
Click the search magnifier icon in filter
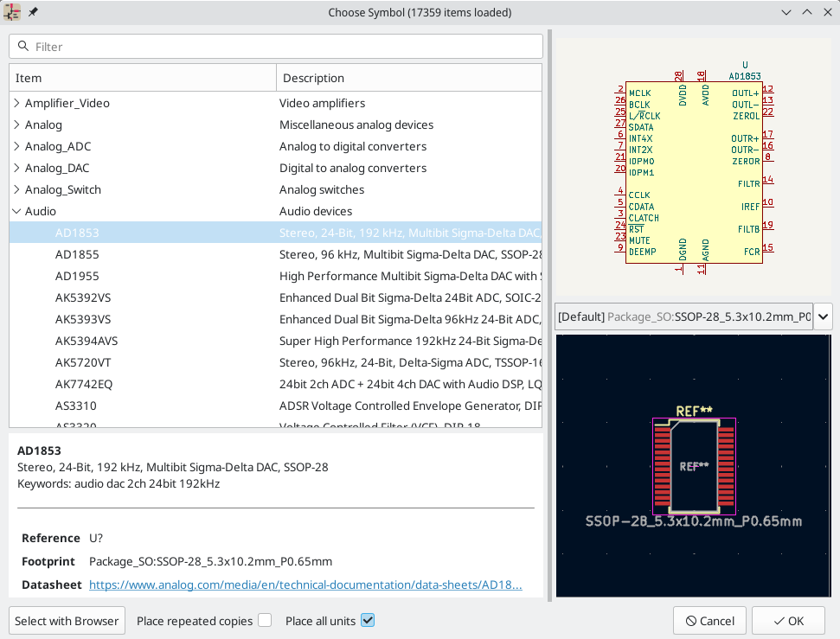(23, 47)
